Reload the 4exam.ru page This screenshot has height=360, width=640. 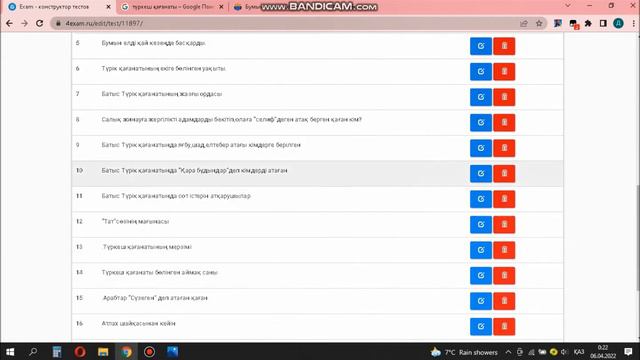click(40, 23)
